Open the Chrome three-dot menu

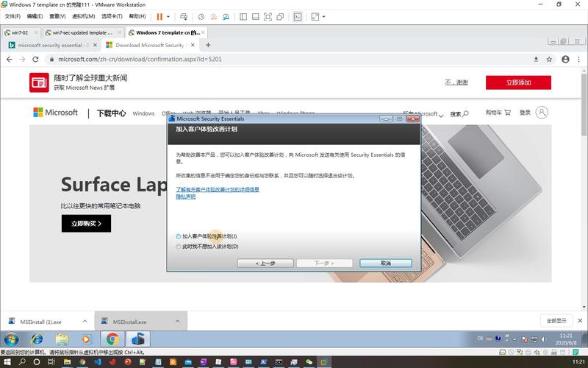579,60
